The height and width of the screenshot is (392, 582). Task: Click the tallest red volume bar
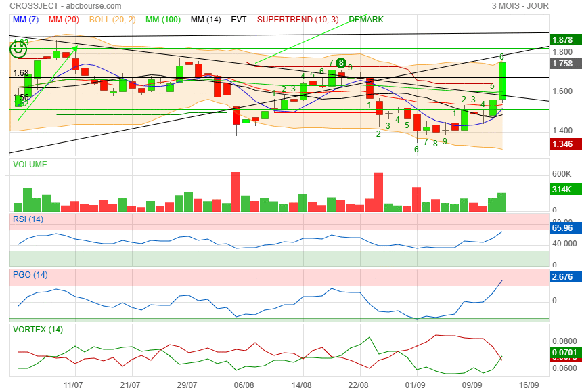236,192
